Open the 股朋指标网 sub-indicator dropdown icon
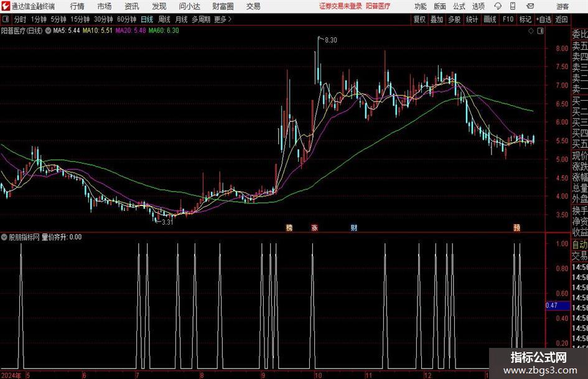The width and height of the screenshot is (588, 379). pyautogui.click(x=4, y=237)
